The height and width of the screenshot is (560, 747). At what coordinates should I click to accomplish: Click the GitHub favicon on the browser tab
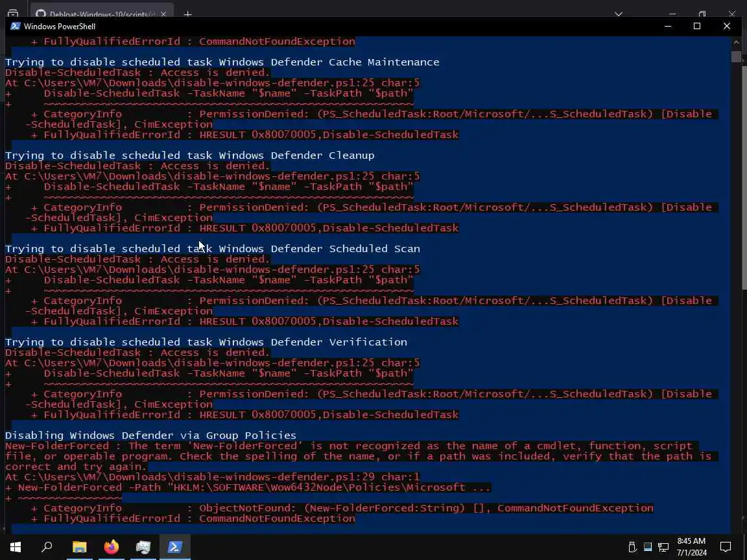pos(41,14)
